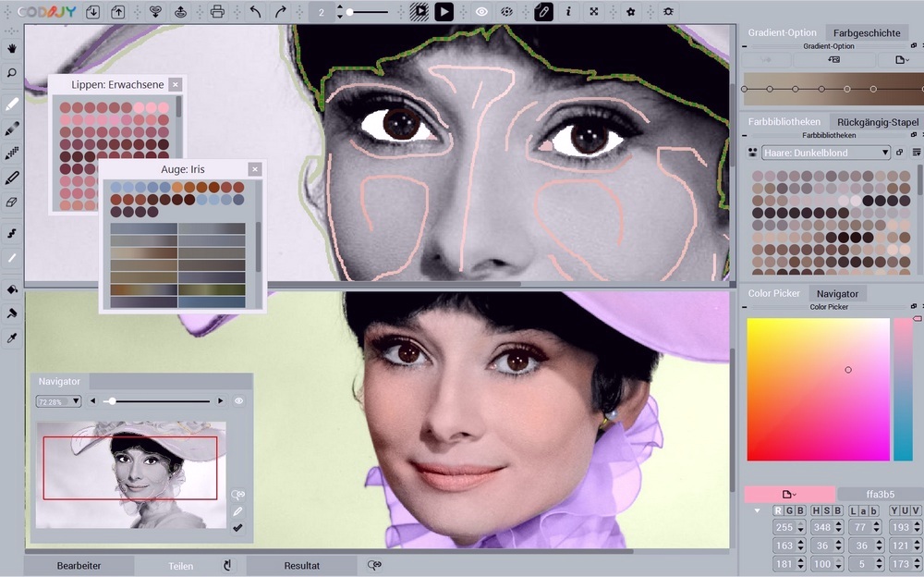Click the Print icon
This screenshot has height=577, width=924.
[217, 11]
